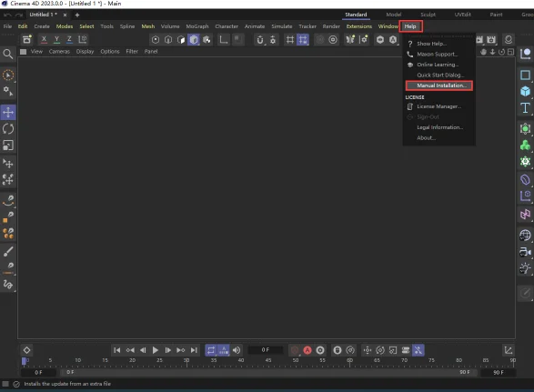Add a Light object
The image size is (534, 392).
pyautogui.click(x=525, y=268)
